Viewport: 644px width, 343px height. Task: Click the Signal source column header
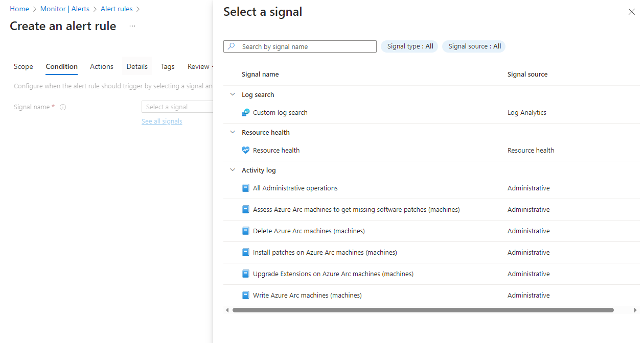[527, 74]
